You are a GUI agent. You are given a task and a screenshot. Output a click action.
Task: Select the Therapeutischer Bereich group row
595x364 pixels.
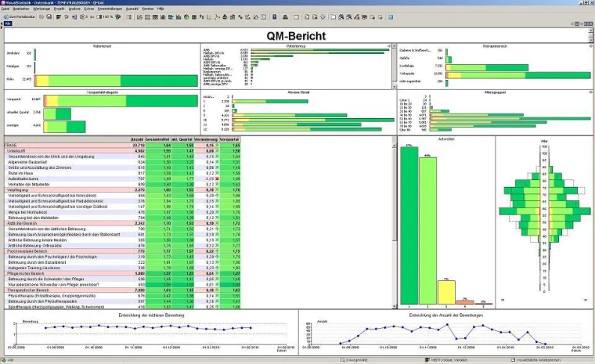31,289
